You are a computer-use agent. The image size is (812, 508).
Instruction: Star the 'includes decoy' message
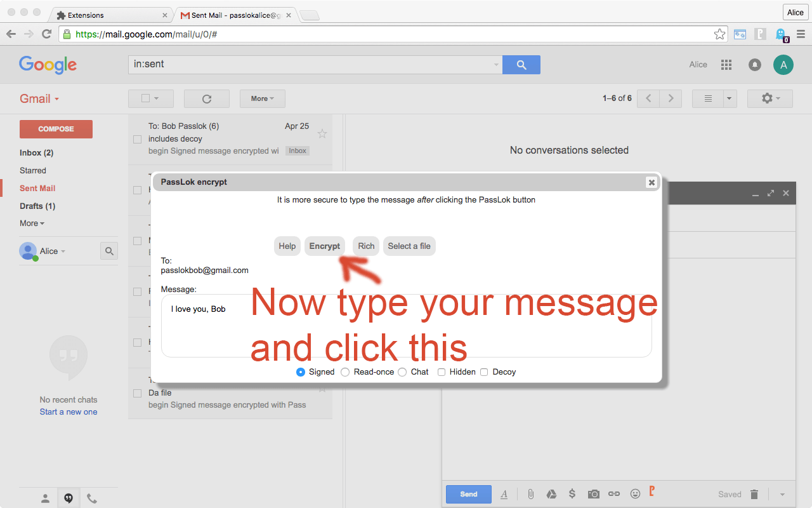coord(322,133)
